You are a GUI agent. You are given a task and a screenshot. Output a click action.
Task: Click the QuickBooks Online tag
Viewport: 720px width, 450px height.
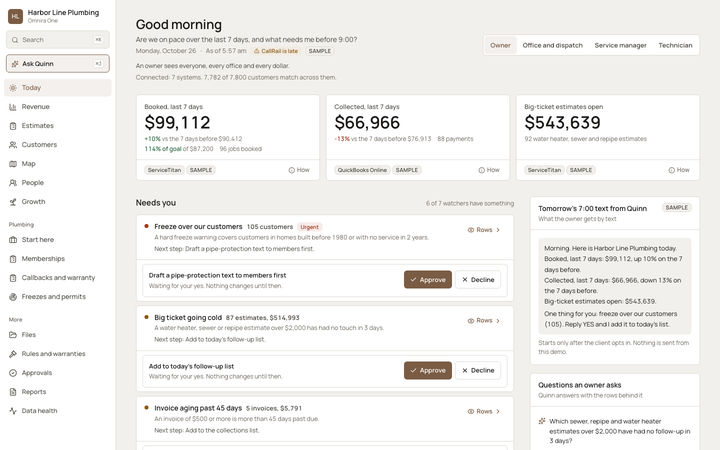pyautogui.click(x=362, y=170)
